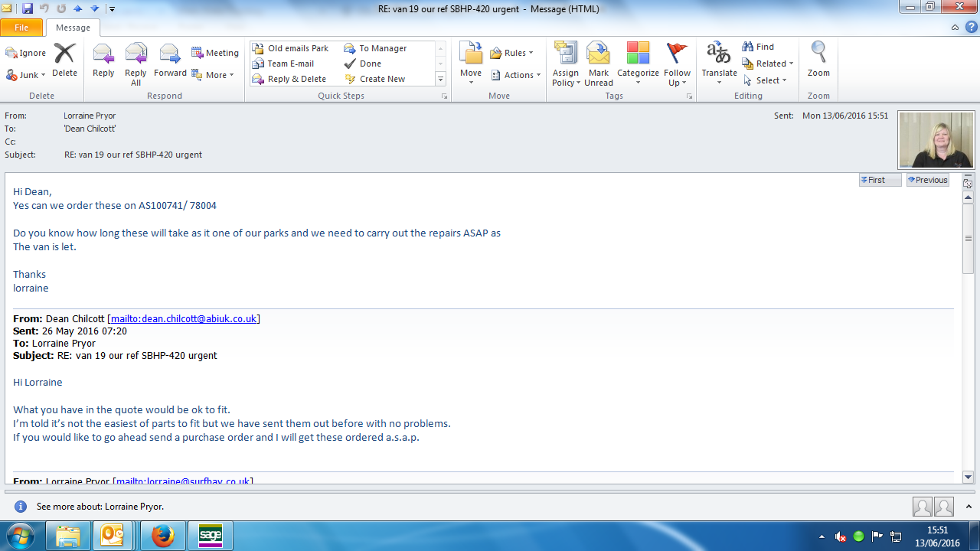Click Lorraine Pryor's contact photo
This screenshot has width=980, height=551.
point(936,140)
